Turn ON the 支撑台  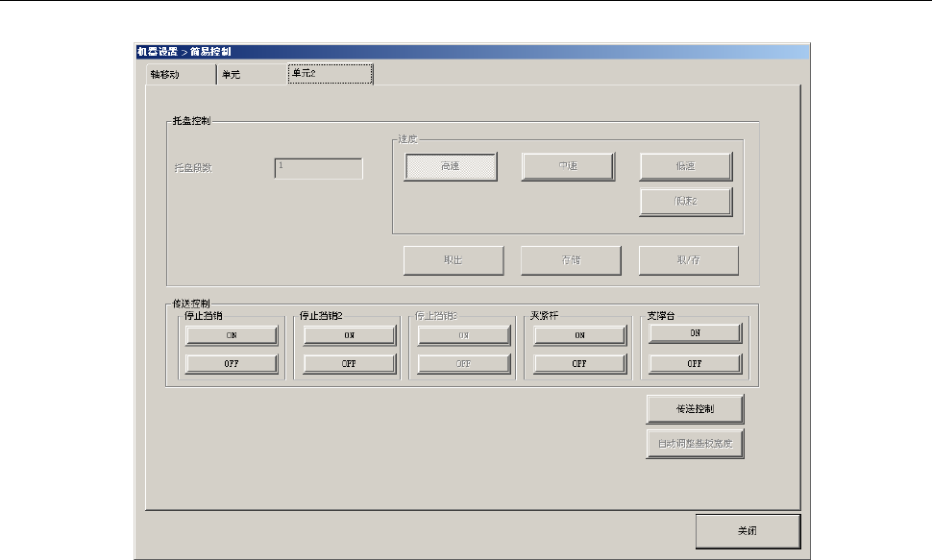(696, 332)
